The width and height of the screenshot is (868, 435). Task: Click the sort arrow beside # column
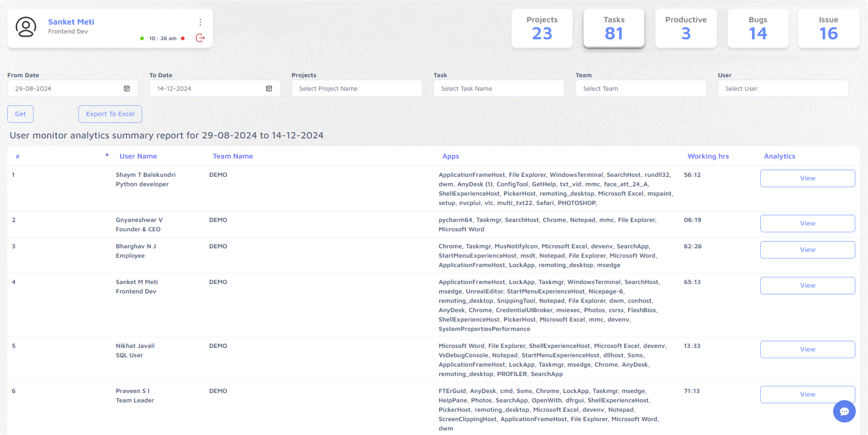(x=107, y=155)
